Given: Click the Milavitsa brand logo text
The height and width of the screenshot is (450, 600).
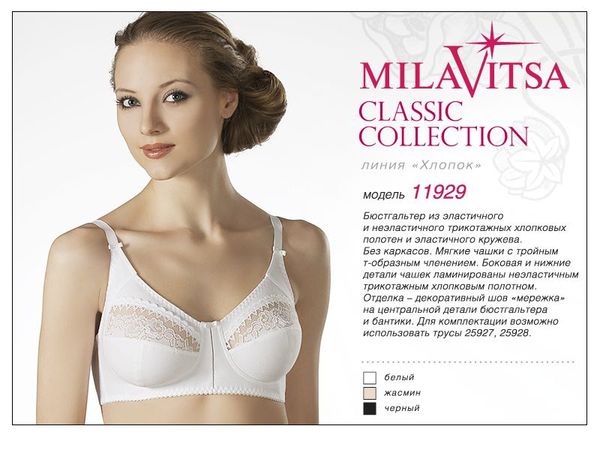Looking at the screenshot, I should (464, 75).
